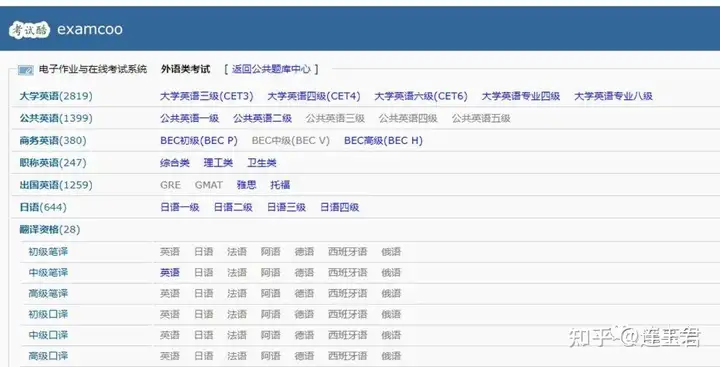This screenshot has height=367, width=720.
Task: Click 日语 in the 高级笔译 row
Action: pos(203,293)
